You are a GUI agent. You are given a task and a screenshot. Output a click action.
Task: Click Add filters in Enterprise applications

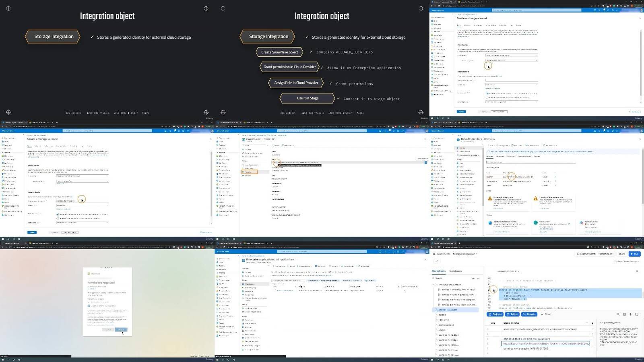coord(369,280)
